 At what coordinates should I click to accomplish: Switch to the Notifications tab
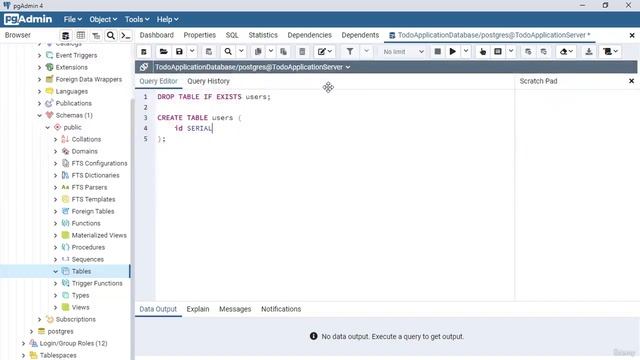tap(281, 309)
